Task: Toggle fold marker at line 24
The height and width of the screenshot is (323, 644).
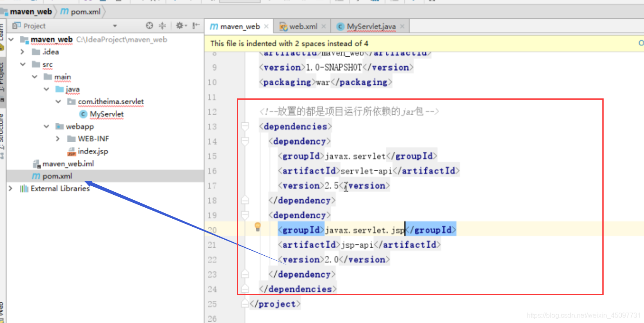Action: pyautogui.click(x=245, y=289)
